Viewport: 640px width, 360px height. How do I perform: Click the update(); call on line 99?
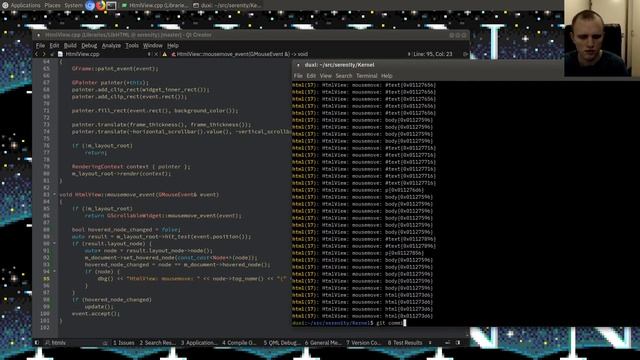[x=99, y=307]
